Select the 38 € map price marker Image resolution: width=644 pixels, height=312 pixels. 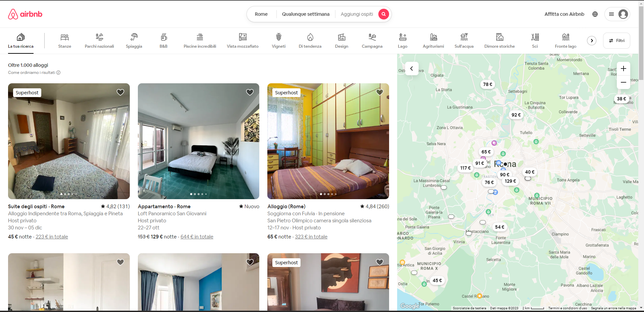[622, 99]
